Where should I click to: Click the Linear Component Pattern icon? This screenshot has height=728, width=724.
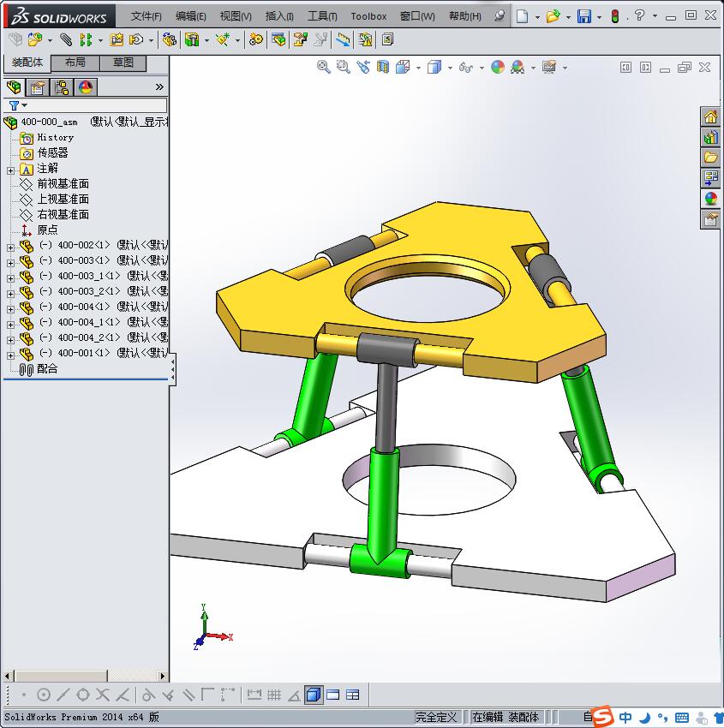tap(86, 40)
